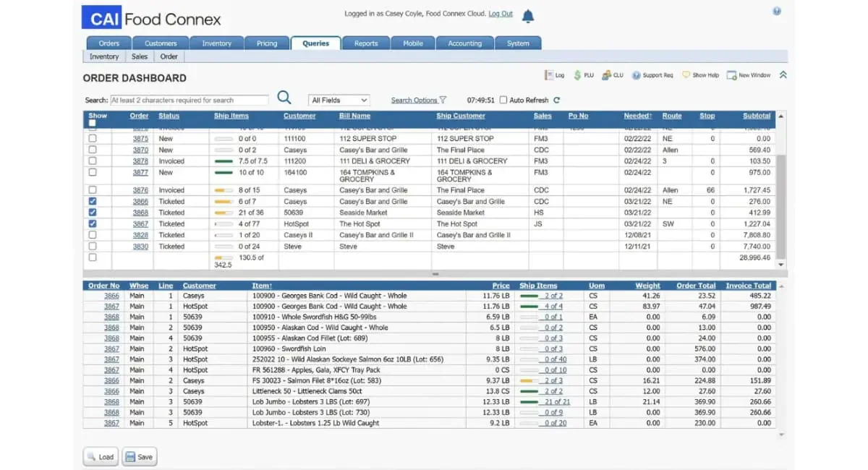Click the pane splitter handle between tables
The height and width of the screenshot is (470, 868).
(x=435, y=275)
